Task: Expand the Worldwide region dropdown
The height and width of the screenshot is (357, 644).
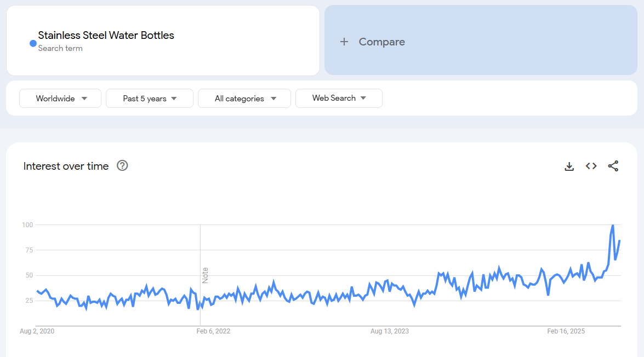Action: click(60, 99)
